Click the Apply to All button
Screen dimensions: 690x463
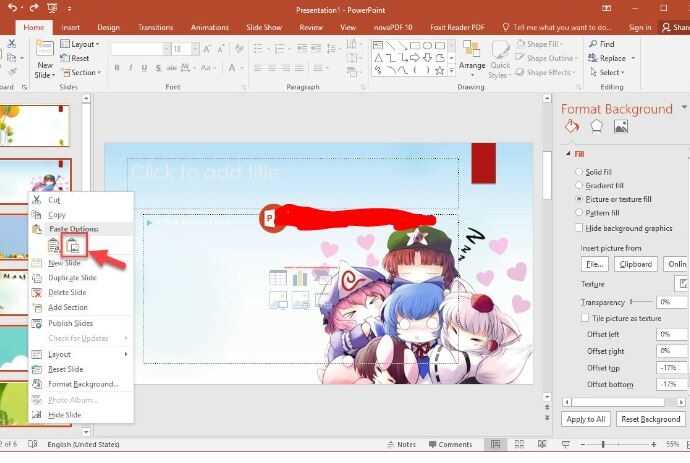[585, 419]
